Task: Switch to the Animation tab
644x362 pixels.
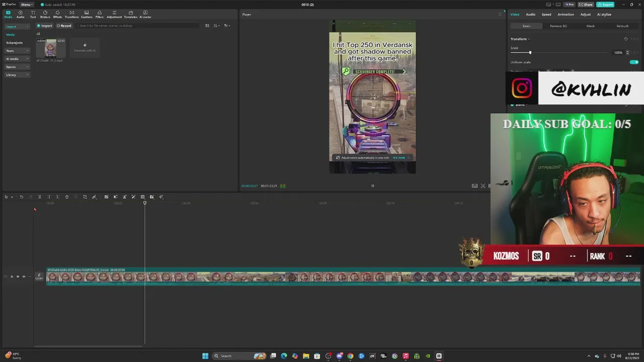Action: (566, 14)
